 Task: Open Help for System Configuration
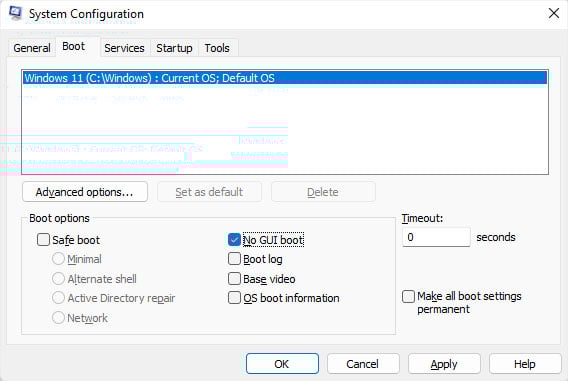[525, 364]
